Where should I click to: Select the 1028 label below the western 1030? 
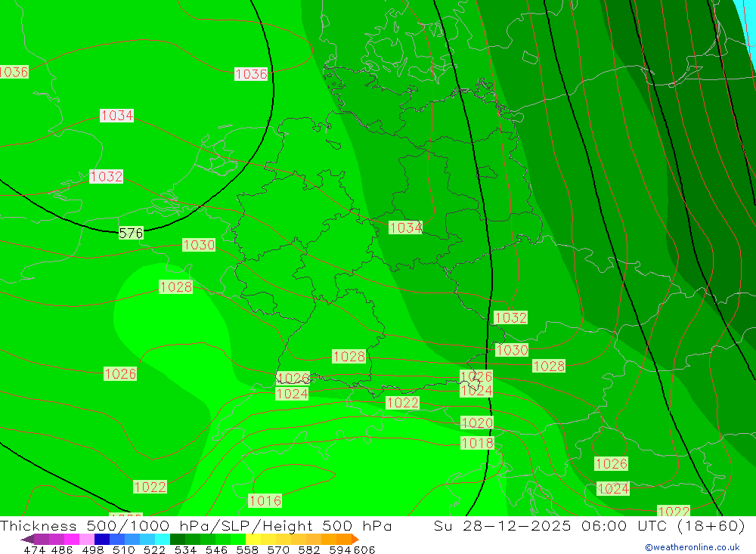(176, 287)
